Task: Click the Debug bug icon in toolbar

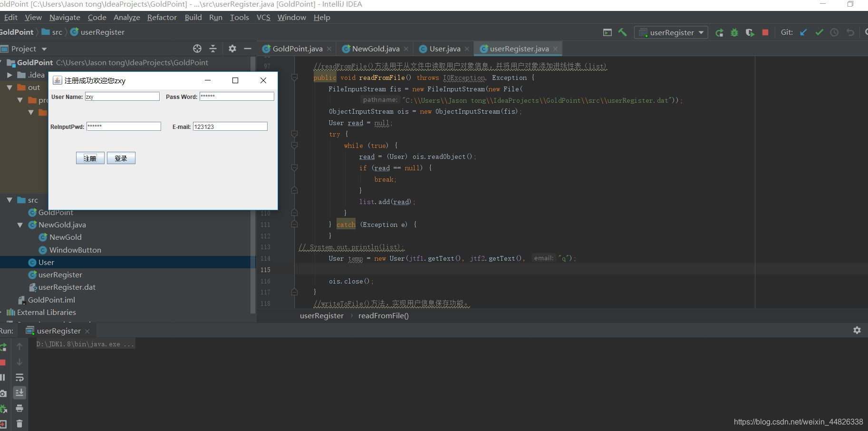Action: point(734,32)
